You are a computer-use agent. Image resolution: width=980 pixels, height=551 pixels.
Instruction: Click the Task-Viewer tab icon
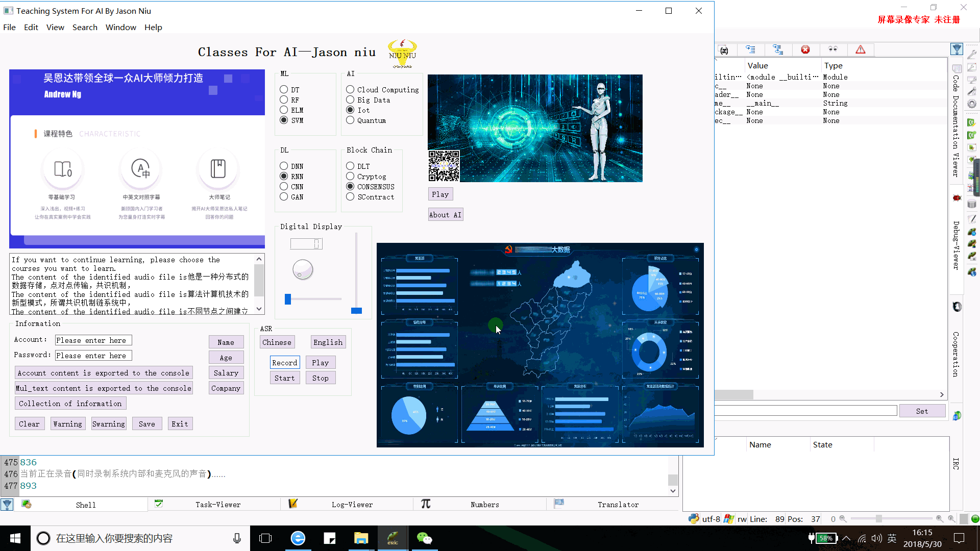159,504
